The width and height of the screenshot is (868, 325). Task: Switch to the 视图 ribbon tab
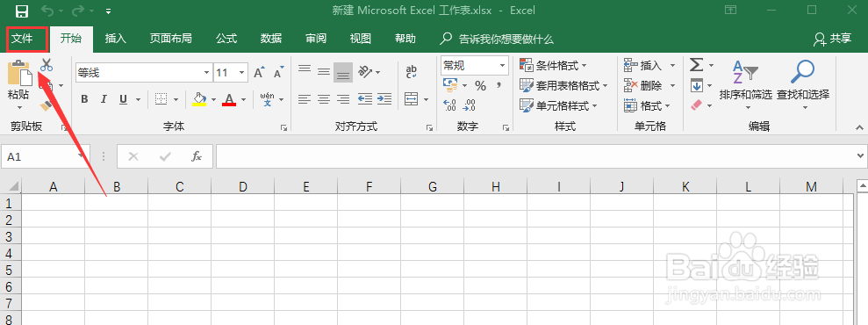coord(361,38)
